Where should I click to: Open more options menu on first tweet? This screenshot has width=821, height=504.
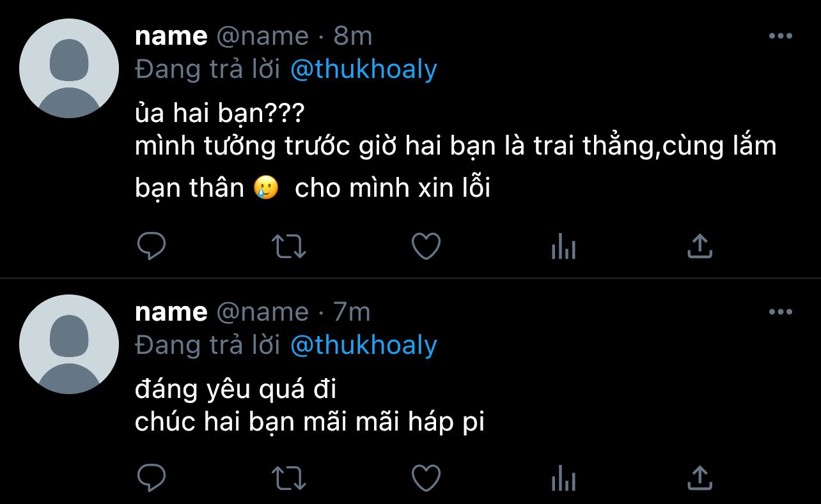(780, 36)
